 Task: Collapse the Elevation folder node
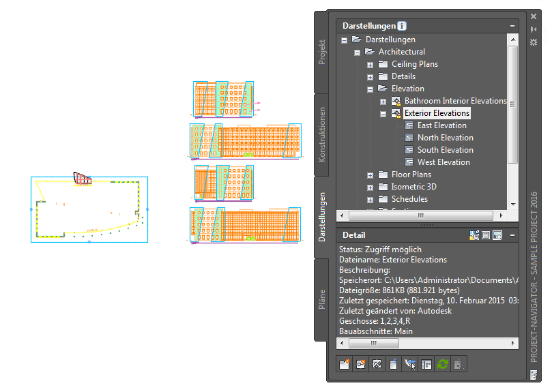(370, 89)
